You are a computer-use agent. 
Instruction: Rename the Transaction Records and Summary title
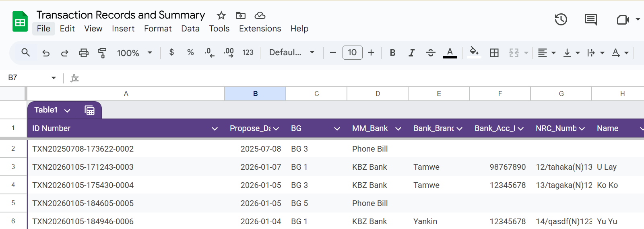point(121,15)
